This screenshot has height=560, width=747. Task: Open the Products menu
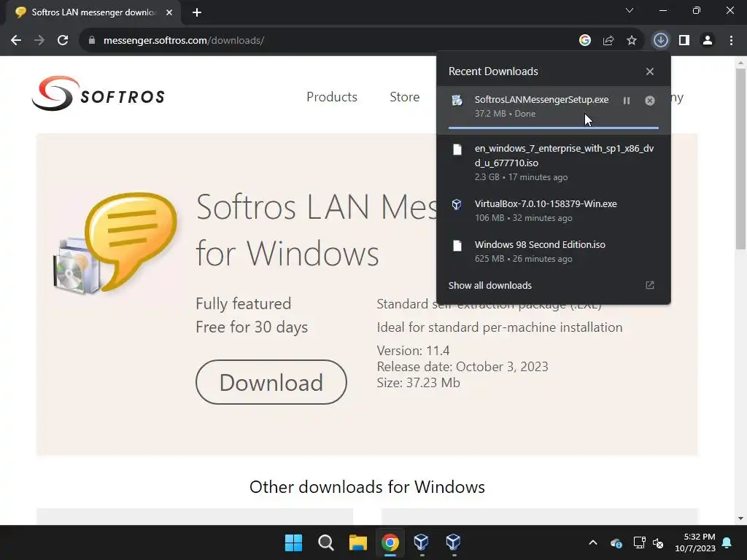[332, 97]
